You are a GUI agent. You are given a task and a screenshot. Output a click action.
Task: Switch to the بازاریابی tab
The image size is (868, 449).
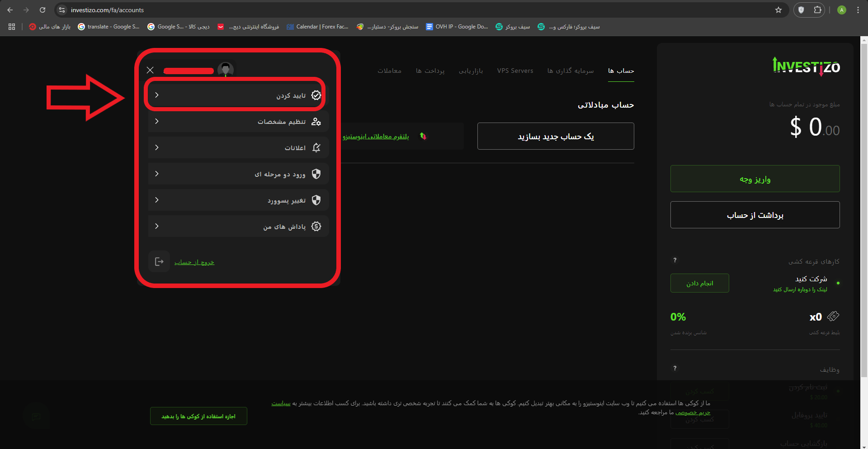click(x=471, y=71)
